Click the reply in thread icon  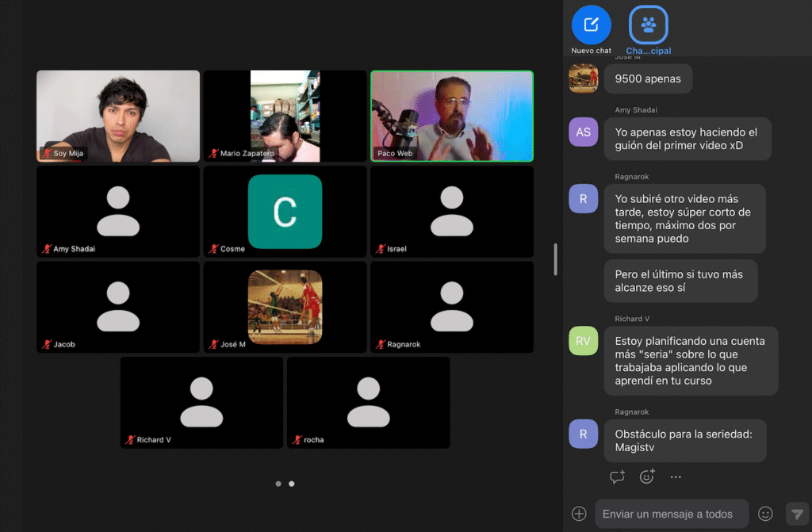(x=617, y=477)
